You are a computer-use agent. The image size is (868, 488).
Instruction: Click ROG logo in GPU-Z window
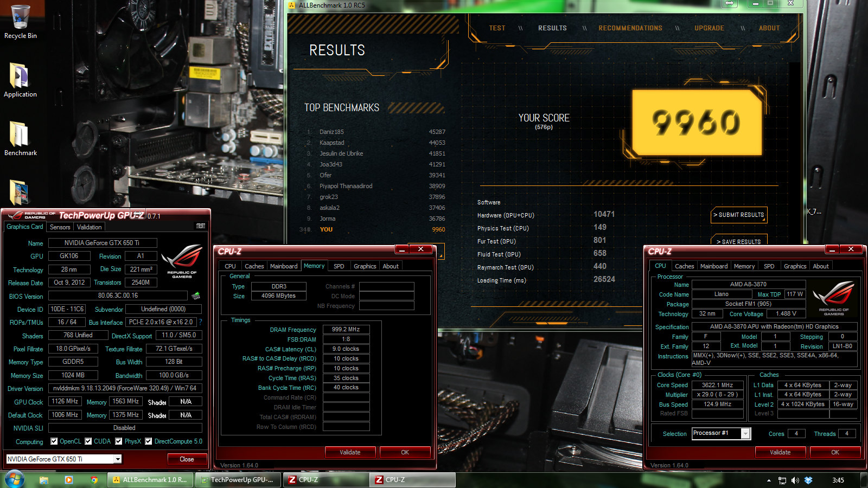click(x=182, y=262)
